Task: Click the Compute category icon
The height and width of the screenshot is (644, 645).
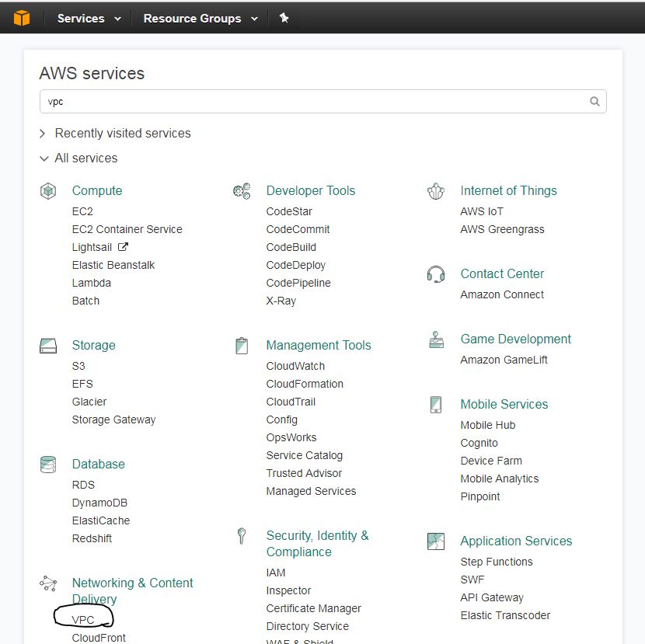Action: [x=48, y=191]
